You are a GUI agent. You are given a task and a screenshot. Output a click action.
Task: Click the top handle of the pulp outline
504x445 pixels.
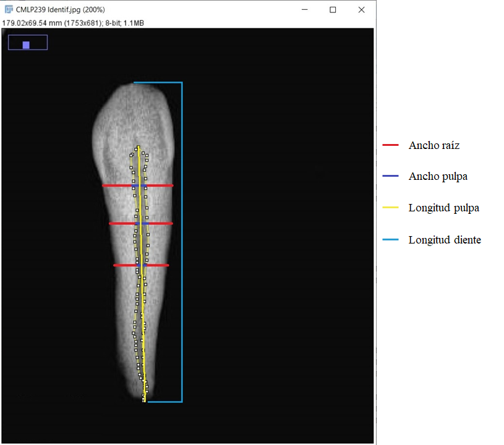point(137,147)
